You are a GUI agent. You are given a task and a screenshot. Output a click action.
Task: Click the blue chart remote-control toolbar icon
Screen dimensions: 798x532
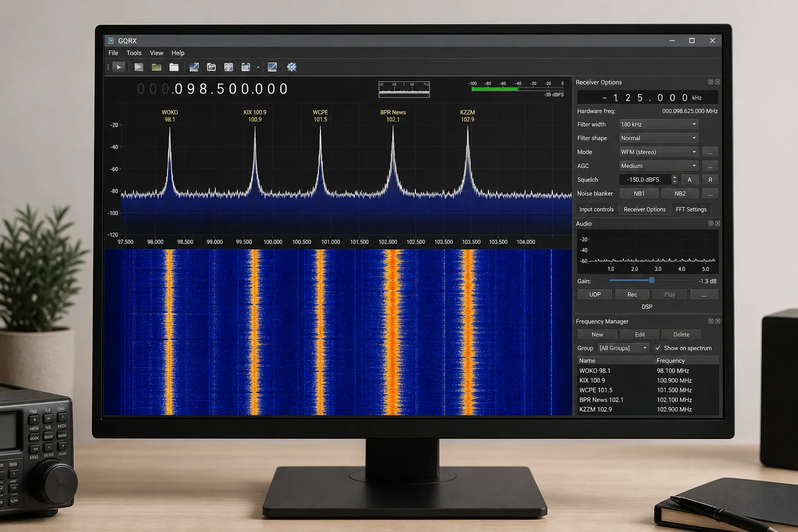tap(194, 67)
